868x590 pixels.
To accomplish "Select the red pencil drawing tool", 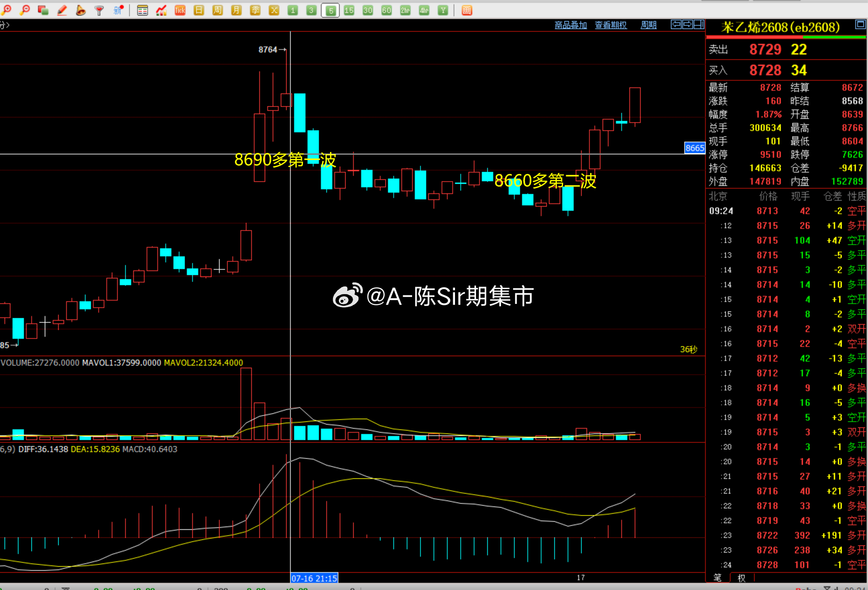I will coord(62,10).
